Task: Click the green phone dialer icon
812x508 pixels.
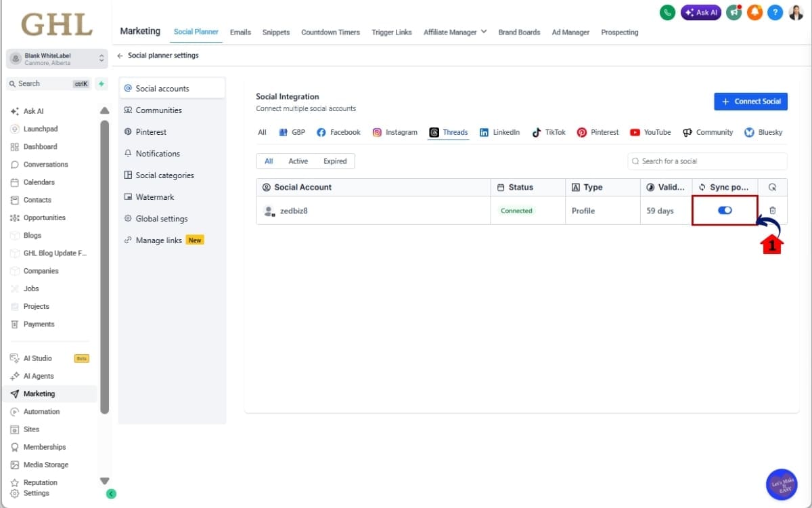Action: (x=667, y=12)
